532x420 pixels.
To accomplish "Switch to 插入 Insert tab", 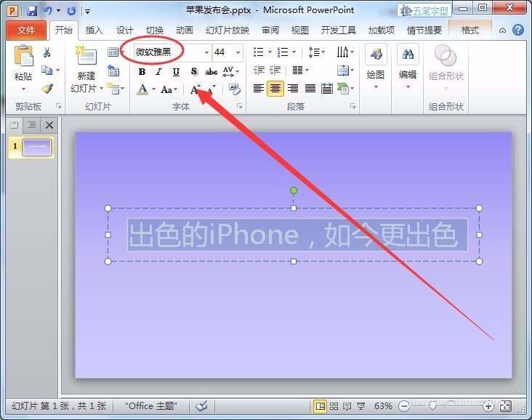I will tap(94, 31).
